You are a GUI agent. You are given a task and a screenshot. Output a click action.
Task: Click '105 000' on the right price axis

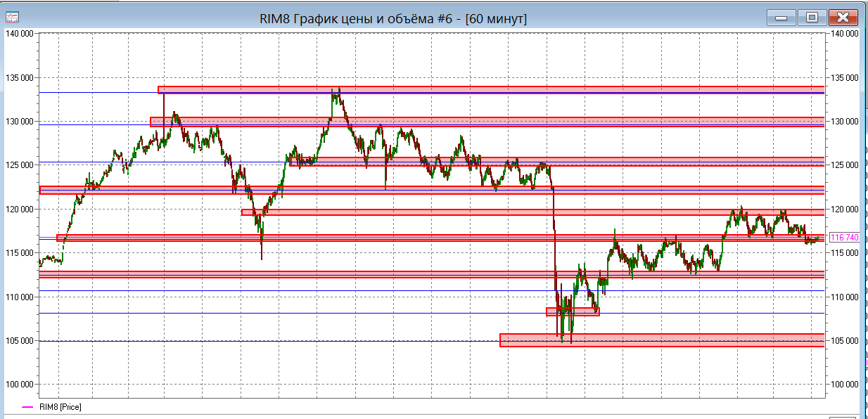845,341
